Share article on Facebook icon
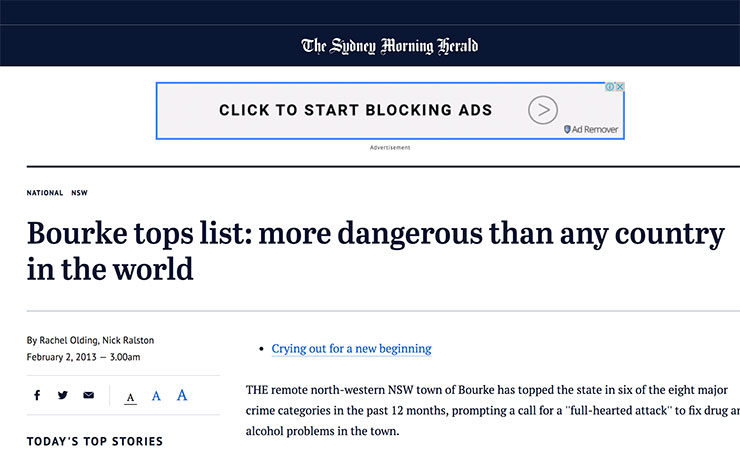 click(37, 395)
